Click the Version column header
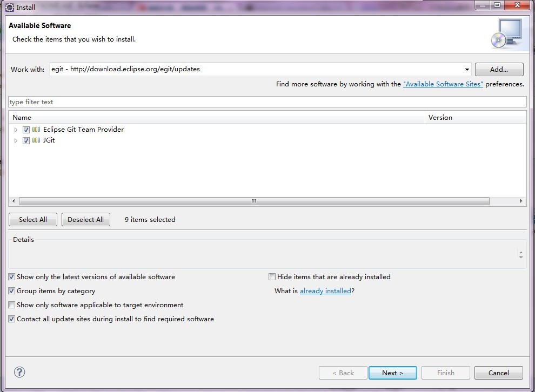The image size is (535, 392). pyautogui.click(x=476, y=118)
